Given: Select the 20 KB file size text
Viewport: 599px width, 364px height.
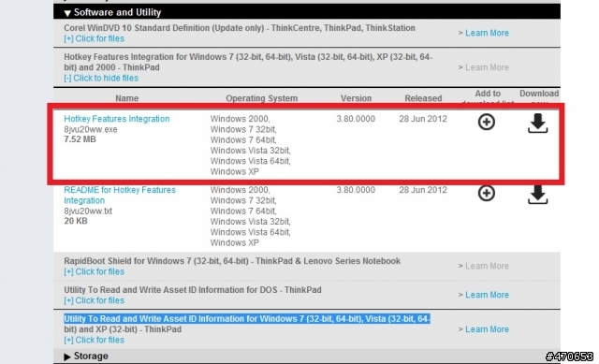Looking at the screenshot, I should click(x=76, y=221).
